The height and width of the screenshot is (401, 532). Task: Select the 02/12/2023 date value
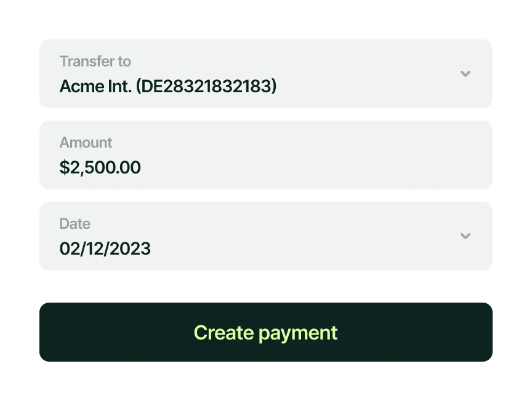(105, 248)
